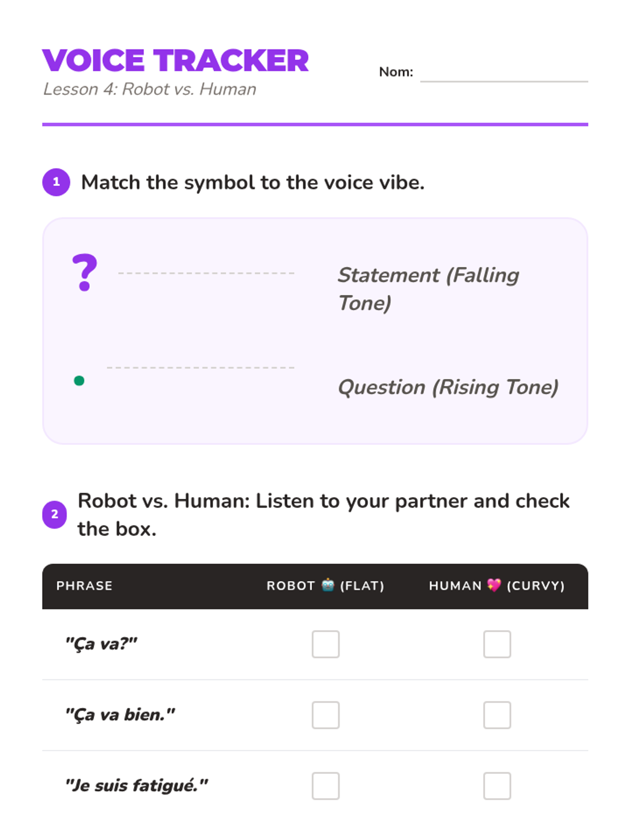
Task: Click the purple question mark symbol
Action: tap(85, 272)
